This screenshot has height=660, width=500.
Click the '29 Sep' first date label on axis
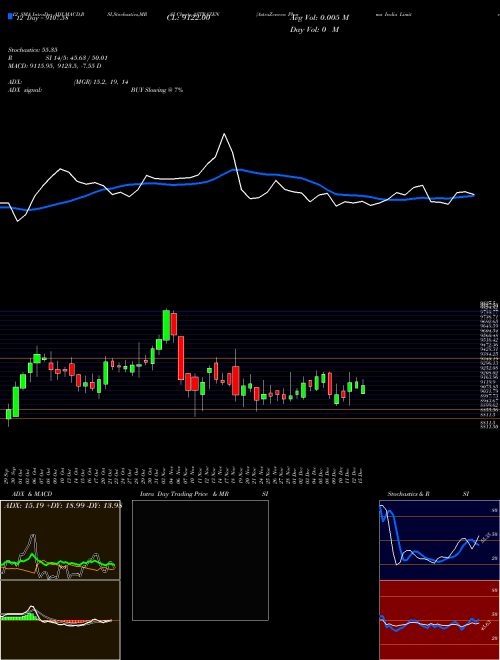[8, 474]
